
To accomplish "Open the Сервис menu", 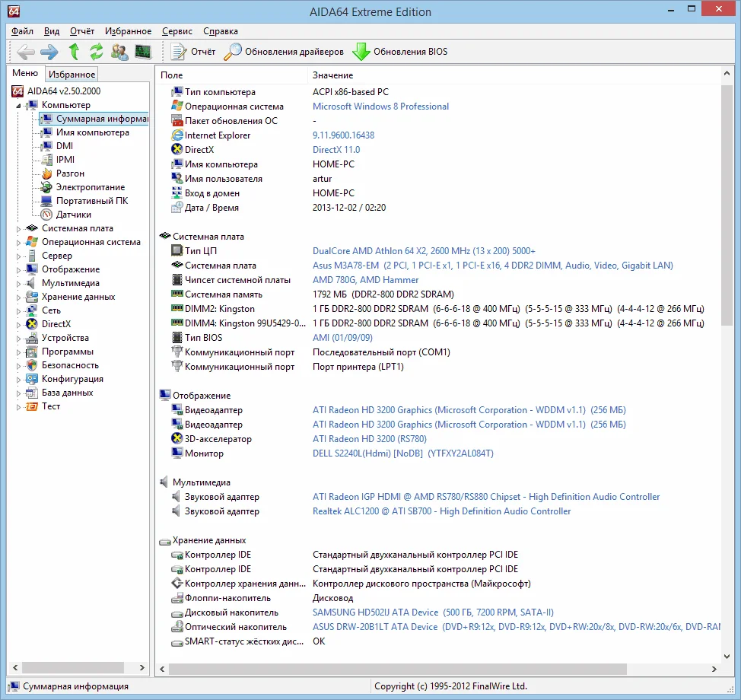I will [x=177, y=31].
